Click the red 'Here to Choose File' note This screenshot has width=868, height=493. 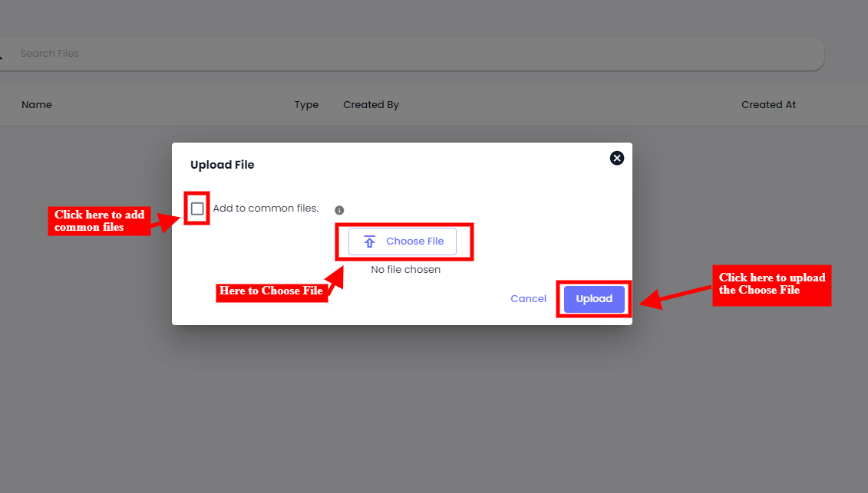tap(271, 291)
